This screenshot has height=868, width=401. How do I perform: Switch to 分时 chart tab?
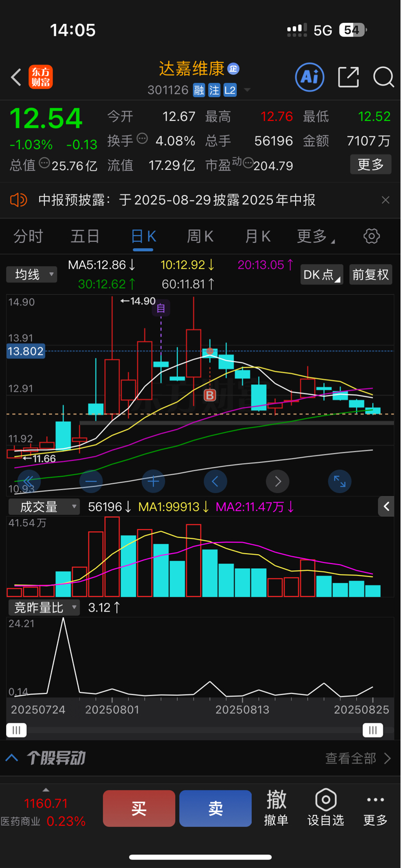click(28, 237)
